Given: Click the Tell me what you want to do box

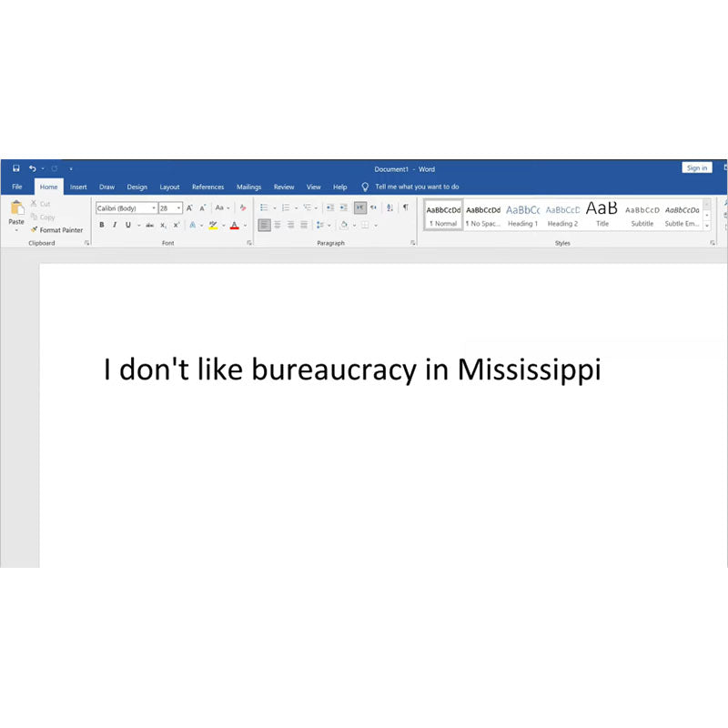Looking at the screenshot, I should click(x=417, y=187).
